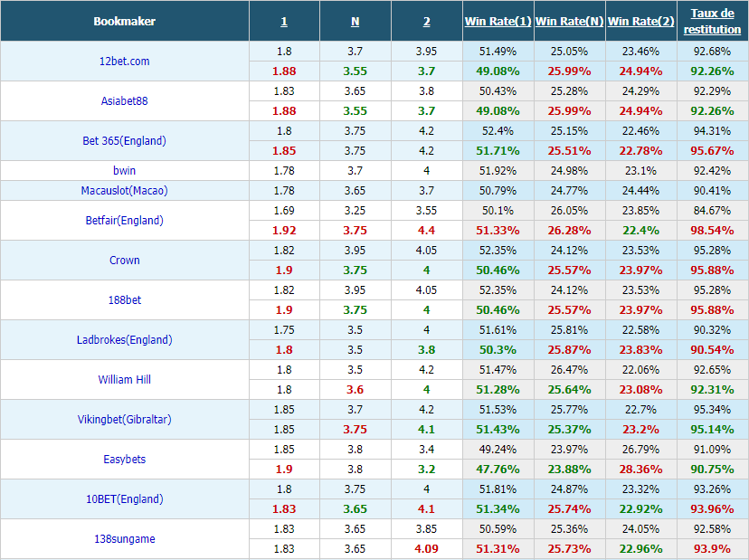The width and height of the screenshot is (749, 560).
Task: Select the 51.92% cell in bwin row
Action: click(498, 171)
